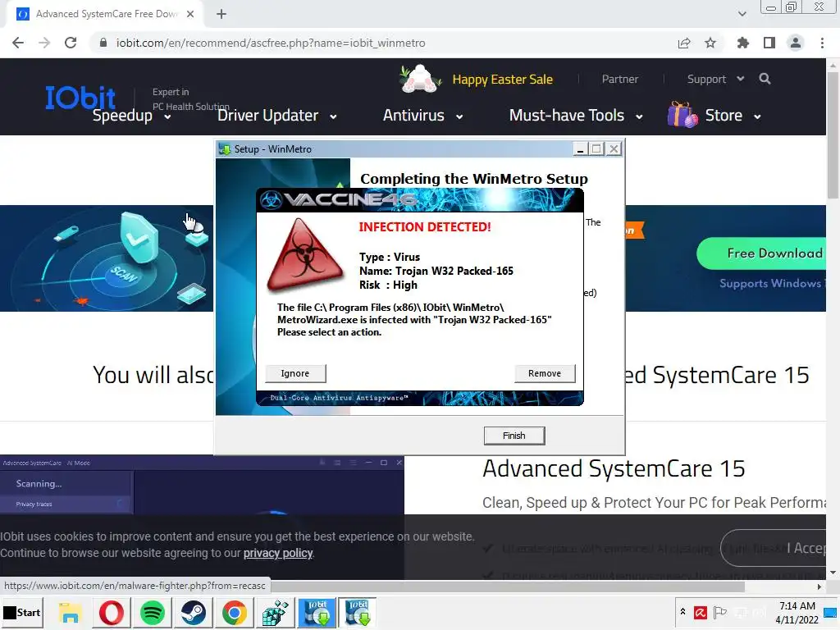Open Steam from the taskbar
Viewport: 840px width, 630px height.
(194, 613)
